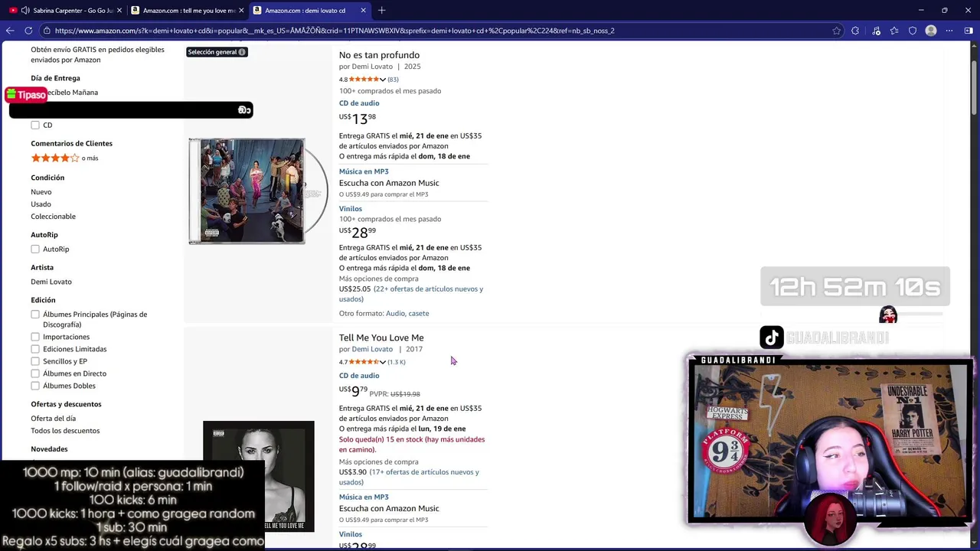Open No es tan profundo product title
The height and width of the screenshot is (551, 980).
coord(379,55)
